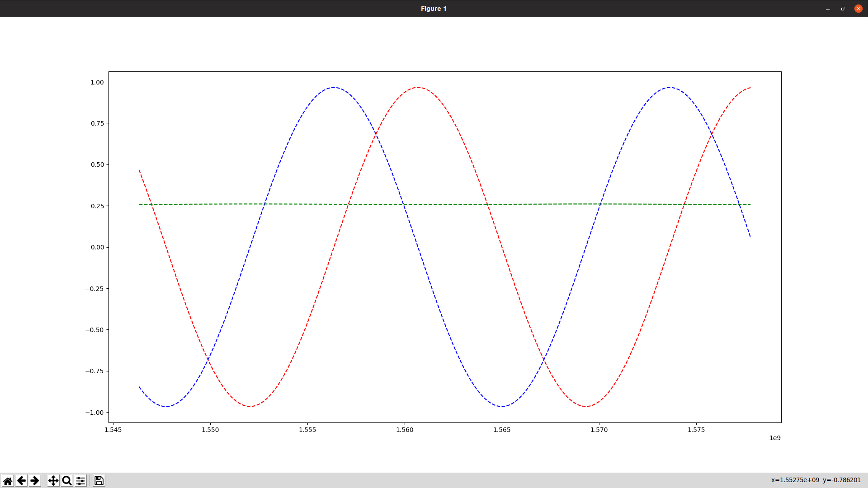Click the first peak of the red dashed curve

point(418,87)
